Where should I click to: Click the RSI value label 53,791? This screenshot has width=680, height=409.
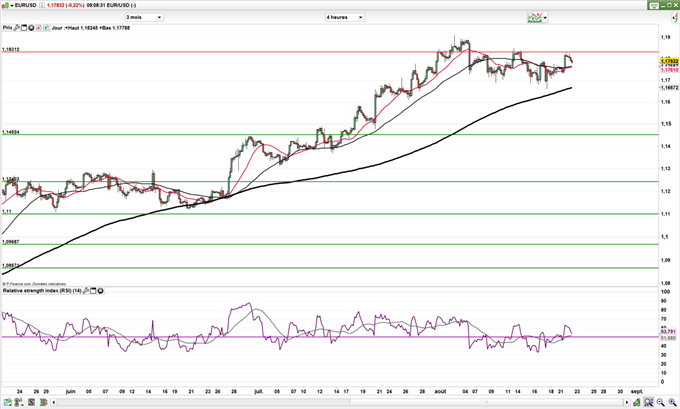tap(668, 332)
